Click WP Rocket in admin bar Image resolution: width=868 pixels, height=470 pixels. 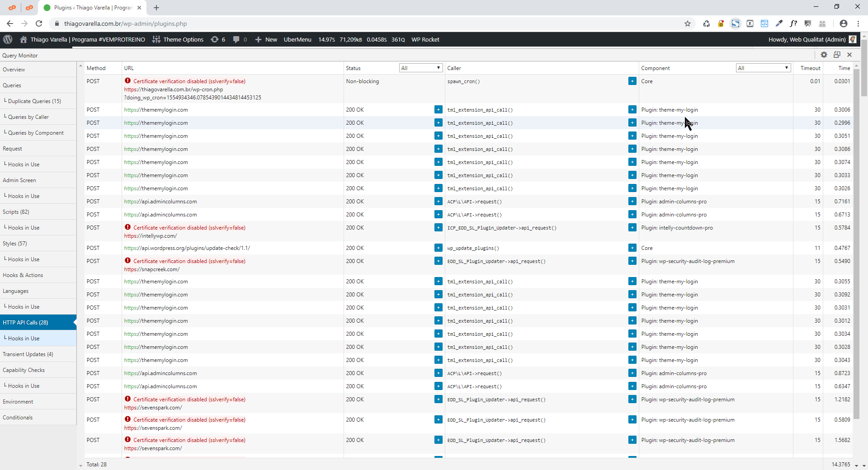pos(425,39)
